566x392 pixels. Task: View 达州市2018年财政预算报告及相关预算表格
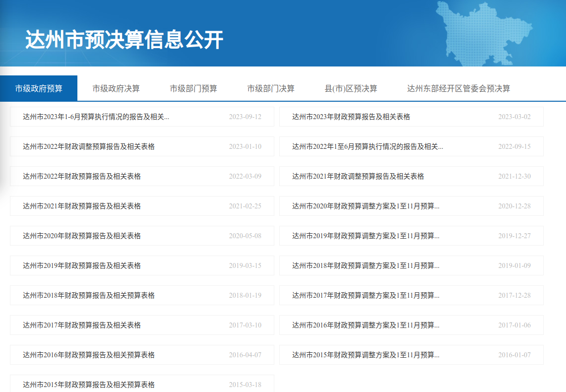pyautogui.click(x=88, y=296)
